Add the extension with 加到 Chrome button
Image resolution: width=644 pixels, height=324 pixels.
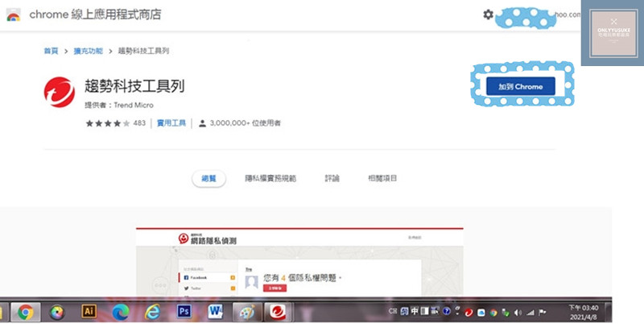[520, 86]
